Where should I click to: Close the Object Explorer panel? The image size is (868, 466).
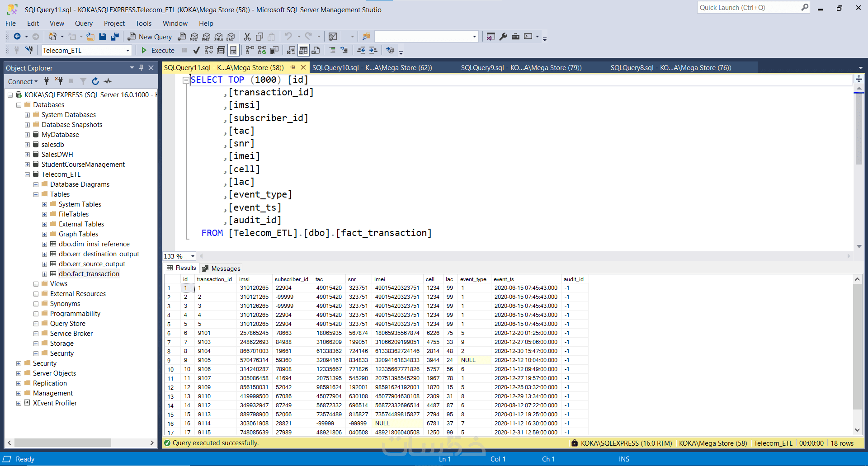[151, 68]
